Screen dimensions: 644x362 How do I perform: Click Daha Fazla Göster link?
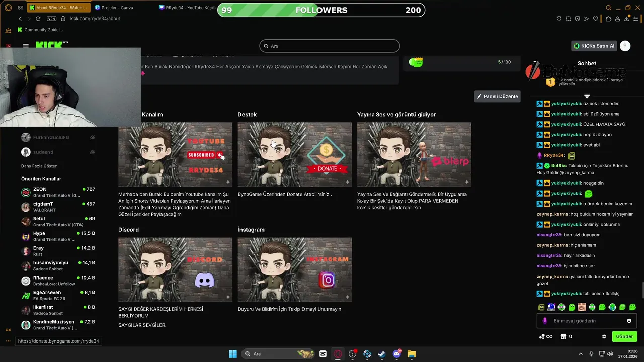[x=39, y=166]
